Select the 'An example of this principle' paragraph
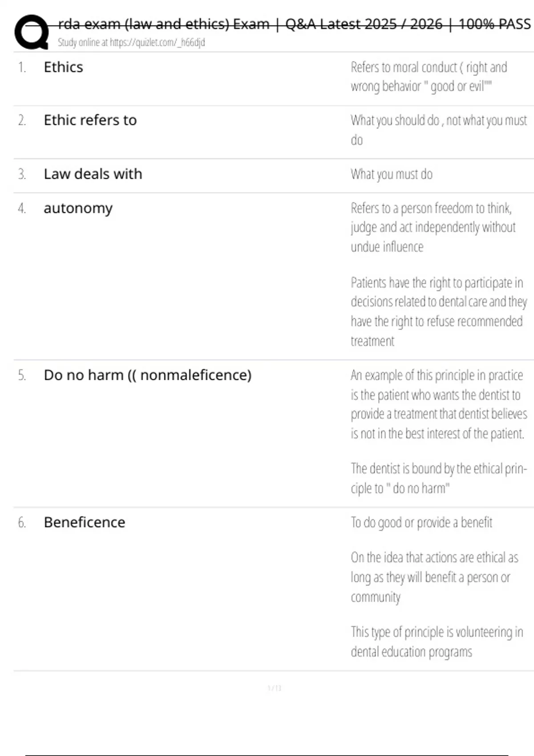 (x=438, y=404)
